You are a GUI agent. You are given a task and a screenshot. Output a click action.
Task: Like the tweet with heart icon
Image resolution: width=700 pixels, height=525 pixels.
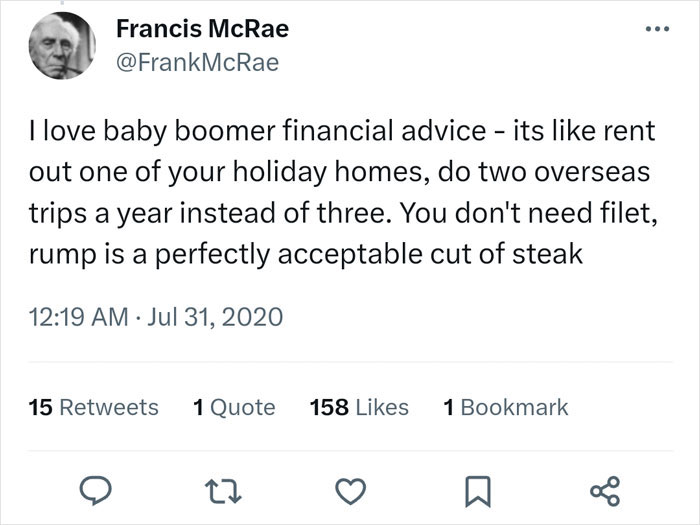(350, 491)
